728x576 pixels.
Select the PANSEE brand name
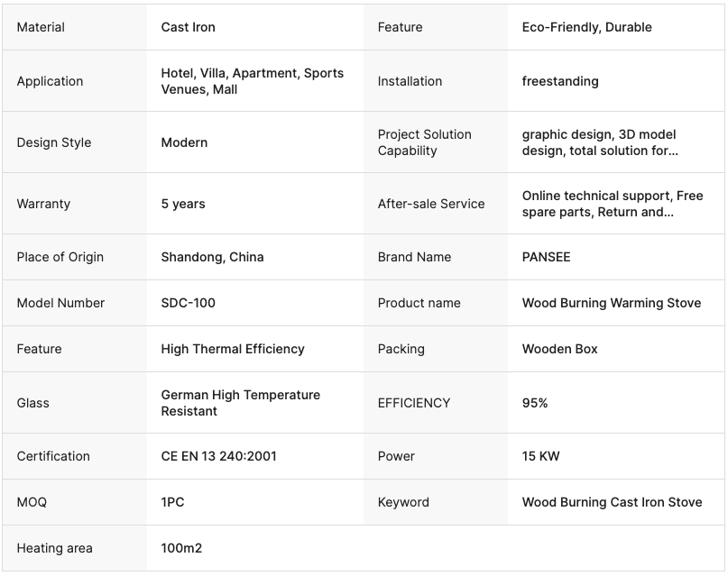click(x=546, y=257)
